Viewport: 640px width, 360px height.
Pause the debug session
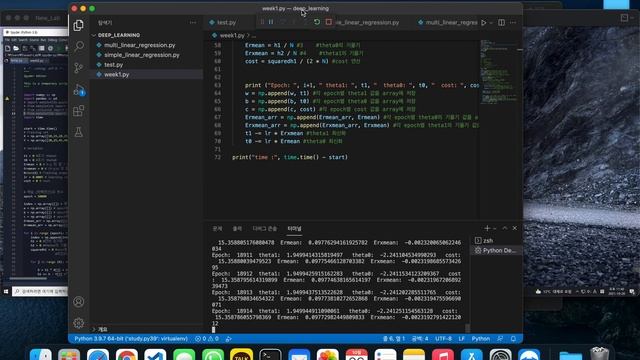tap(271, 22)
